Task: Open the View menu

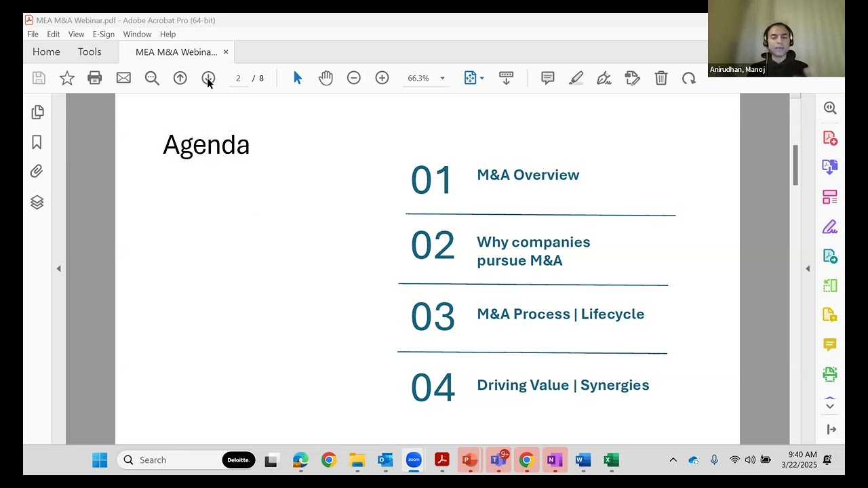Action: [76, 34]
